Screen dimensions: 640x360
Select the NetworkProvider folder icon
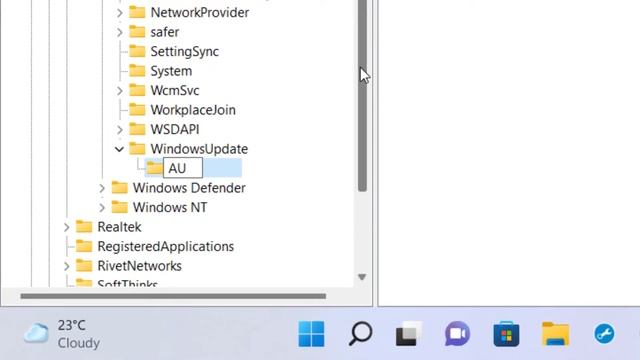137,12
